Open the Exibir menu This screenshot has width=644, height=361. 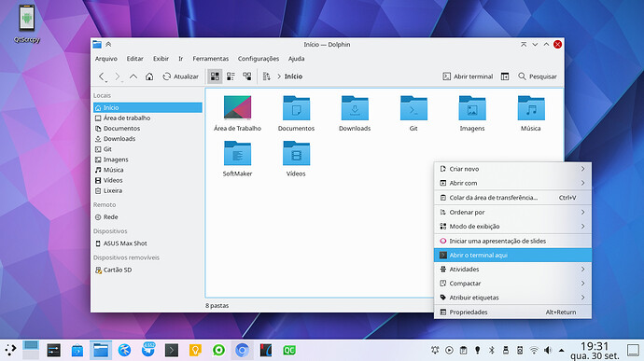coord(161,59)
